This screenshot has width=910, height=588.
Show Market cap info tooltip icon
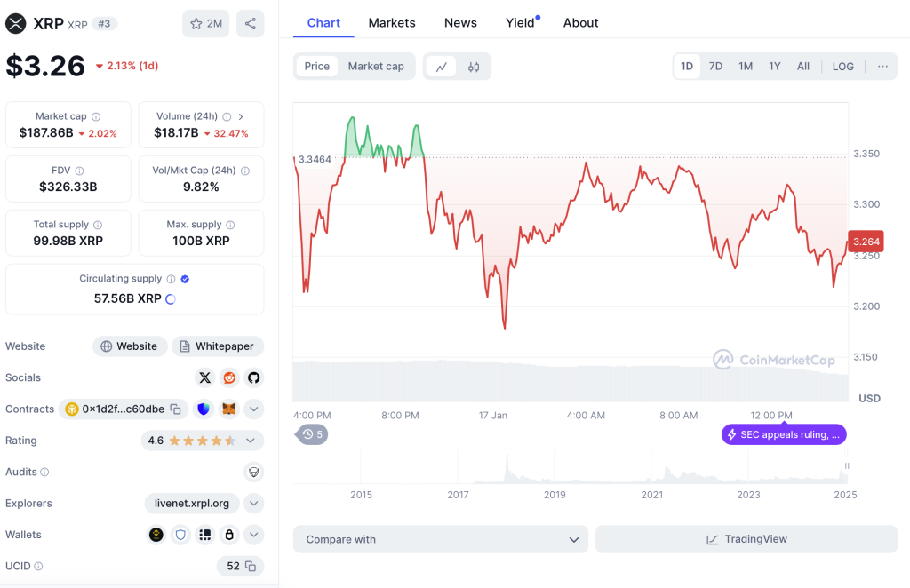(96, 116)
